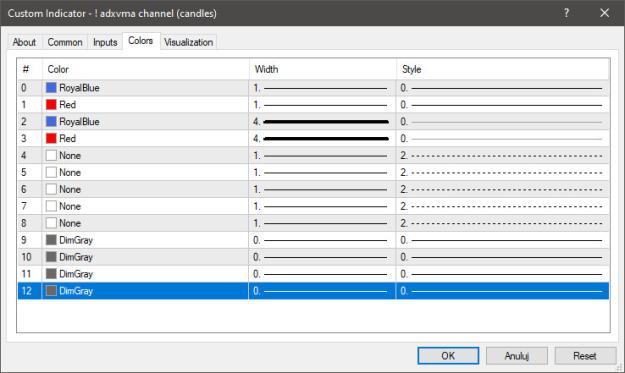Open the About tab
Screen dimensions: 625x373
tap(24, 42)
